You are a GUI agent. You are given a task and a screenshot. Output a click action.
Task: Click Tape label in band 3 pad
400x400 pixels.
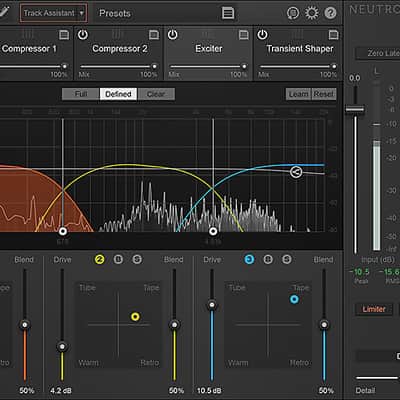tap(301, 288)
